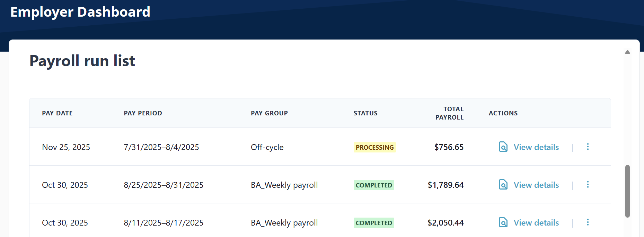Screen dimensions: 644x237
Task: Click the document magnifier icon in Off-cycle row
Action: [x=503, y=147]
